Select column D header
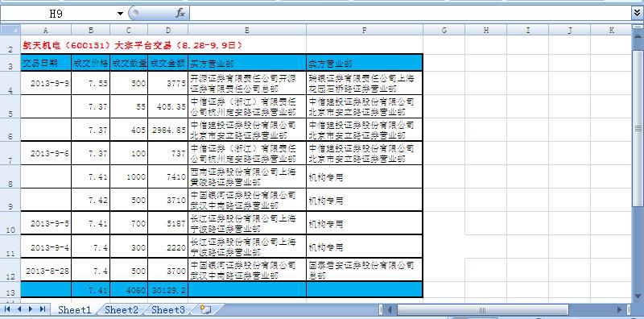This screenshot has width=644, height=319. tap(168, 30)
